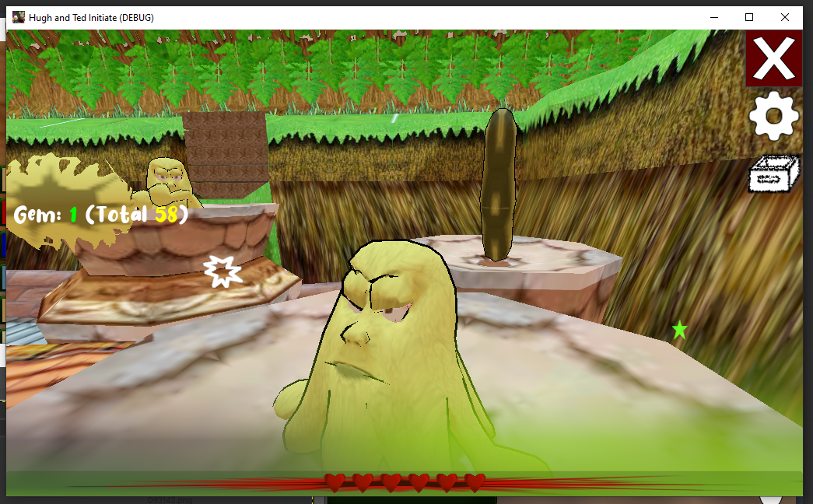This screenshot has height=504, width=813.
Task: Maximize the Hugh and Ted Initiate window
Action: (x=749, y=17)
